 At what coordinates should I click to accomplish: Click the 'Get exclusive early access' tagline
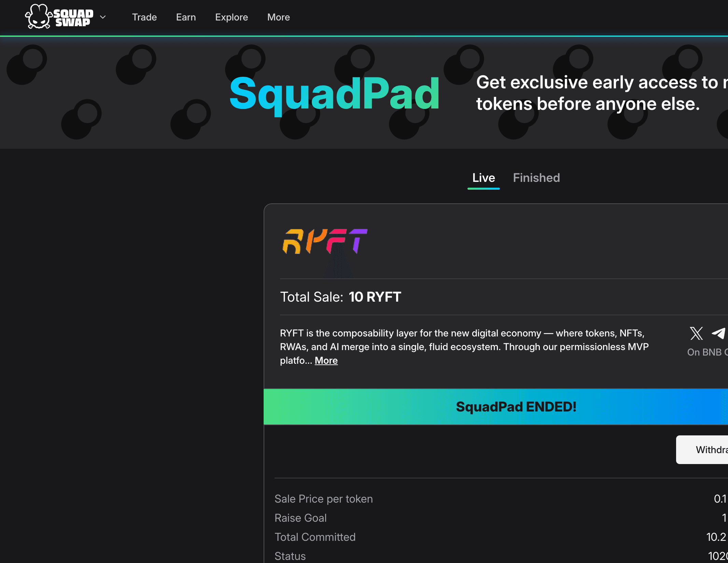pos(602,93)
